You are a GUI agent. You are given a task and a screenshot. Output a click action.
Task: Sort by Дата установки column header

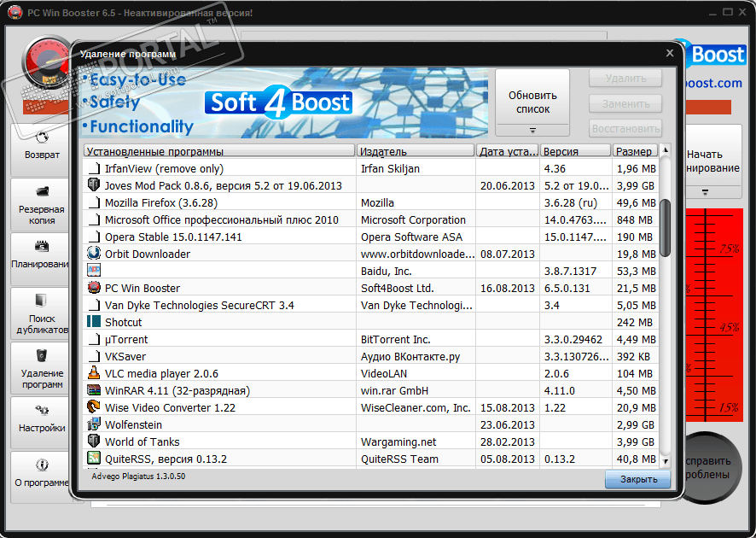(x=508, y=151)
